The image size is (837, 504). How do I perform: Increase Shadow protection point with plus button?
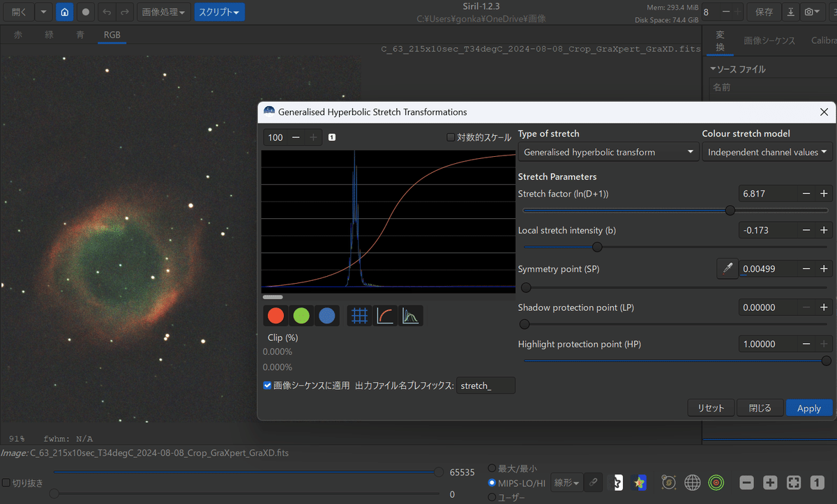pos(824,307)
